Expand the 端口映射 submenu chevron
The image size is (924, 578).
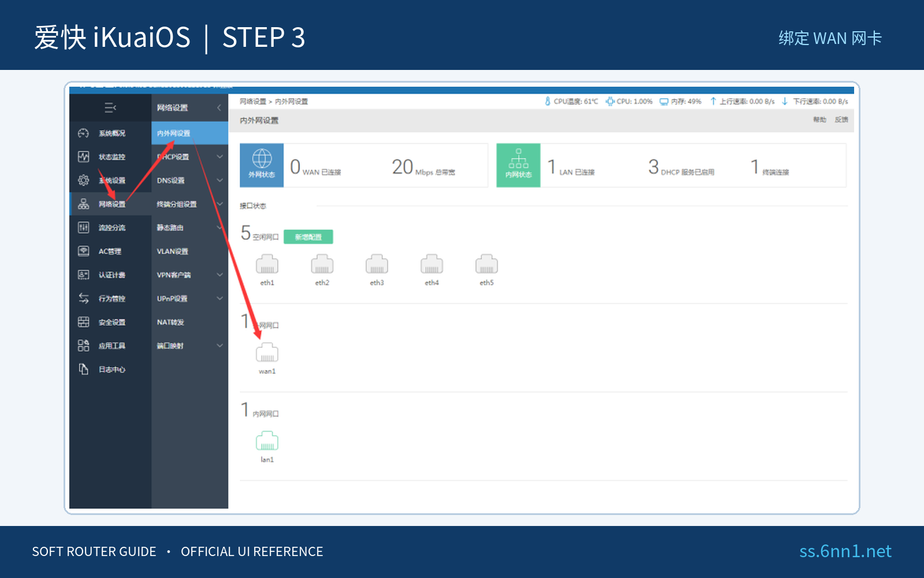(219, 346)
